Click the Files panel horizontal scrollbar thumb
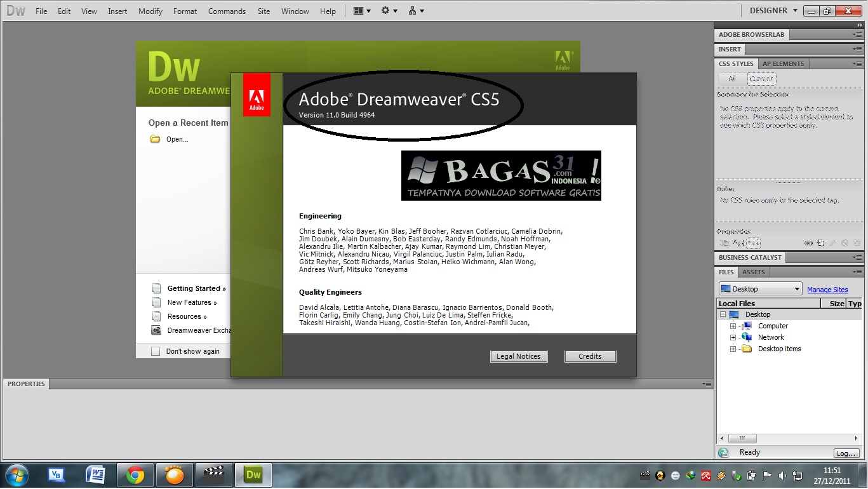The width and height of the screenshot is (868, 489). tap(742, 438)
